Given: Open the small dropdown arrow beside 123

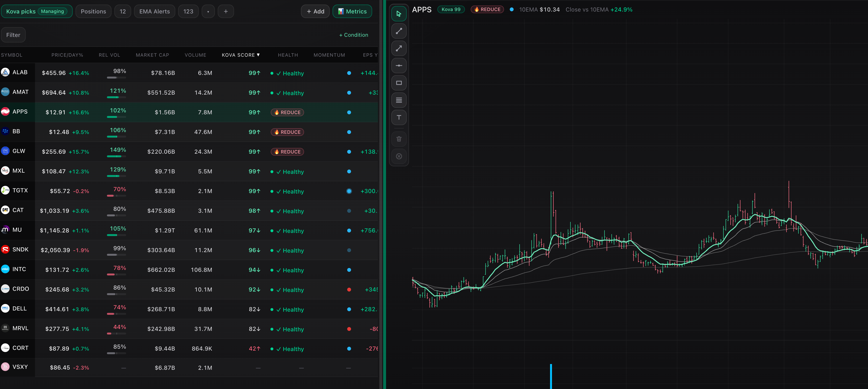Looking at the screenshot, I should tap(208, 12).
